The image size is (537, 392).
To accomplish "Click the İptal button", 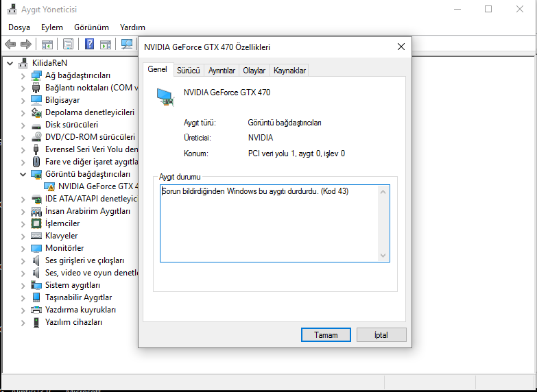I will pos(381,335).
